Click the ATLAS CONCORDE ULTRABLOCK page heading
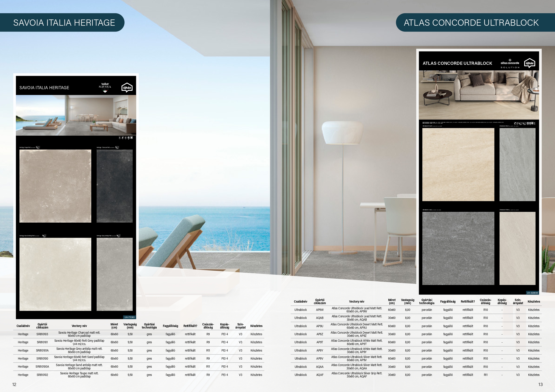This screenshot has width=555, height=392. [x=471, y=23]
